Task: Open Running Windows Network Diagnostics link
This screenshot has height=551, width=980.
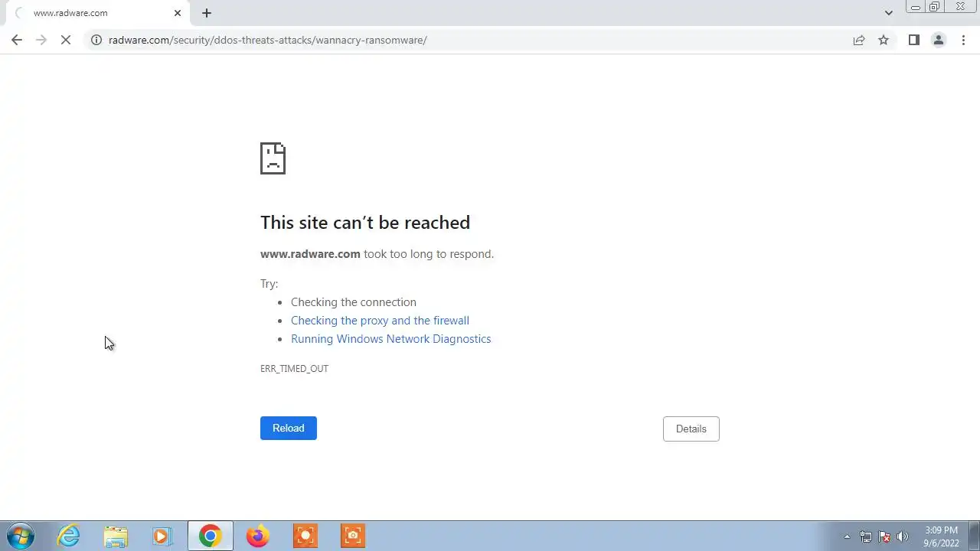Action: click(x=390, y=339)
